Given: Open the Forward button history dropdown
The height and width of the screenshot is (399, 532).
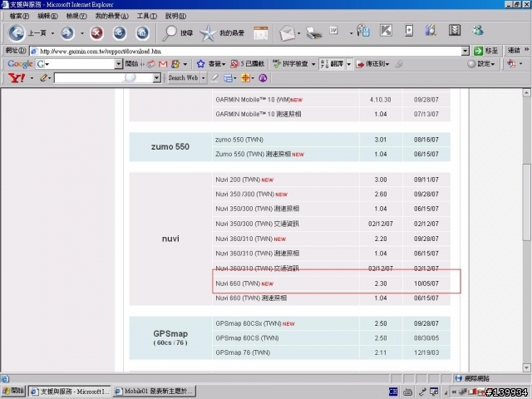Looking at the screenshot, I should tap(82, 33).
